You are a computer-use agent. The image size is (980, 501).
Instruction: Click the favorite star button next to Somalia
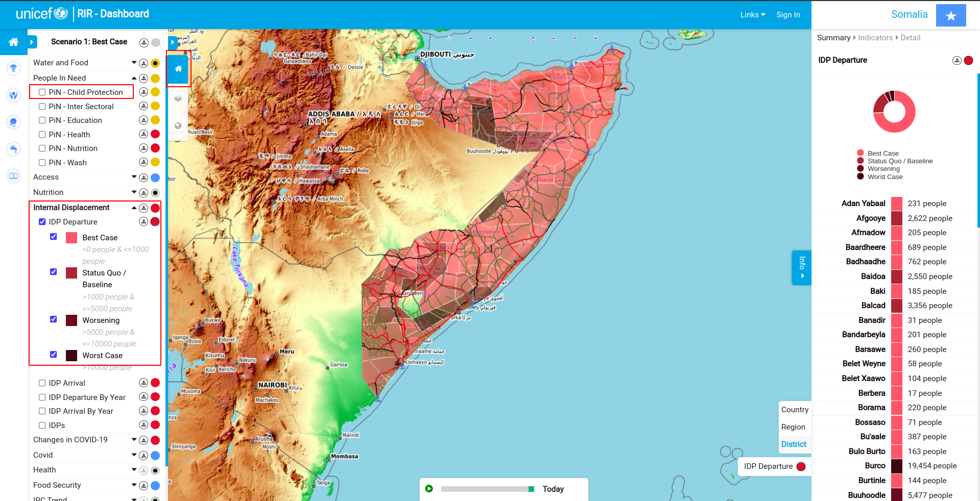click(x=951, y=15)
